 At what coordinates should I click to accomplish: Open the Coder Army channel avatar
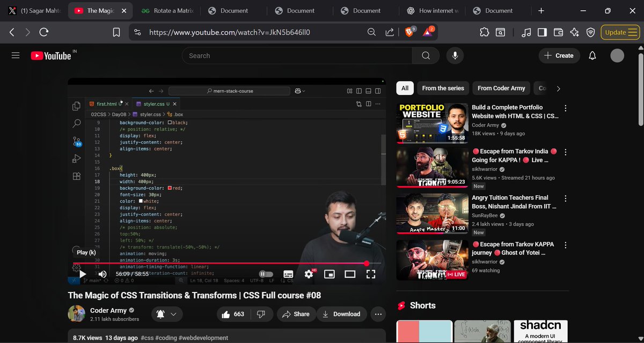pyautogui.click(x=76, y=314)
